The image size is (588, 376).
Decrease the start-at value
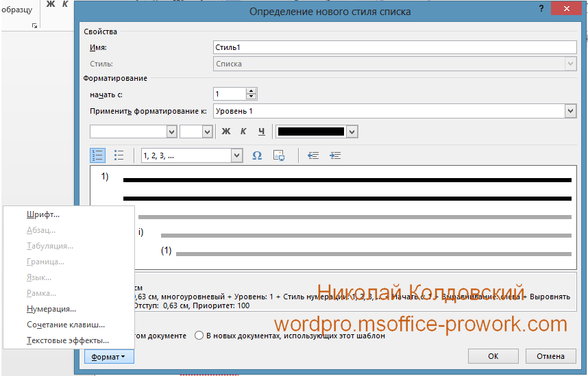click(x=252, y=97)
